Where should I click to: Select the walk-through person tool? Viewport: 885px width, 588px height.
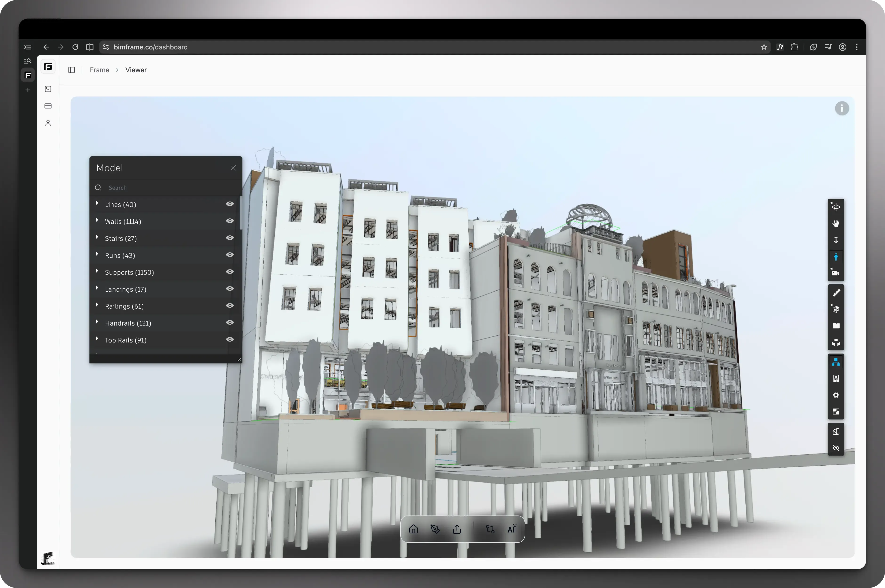(x=836, y=257)
